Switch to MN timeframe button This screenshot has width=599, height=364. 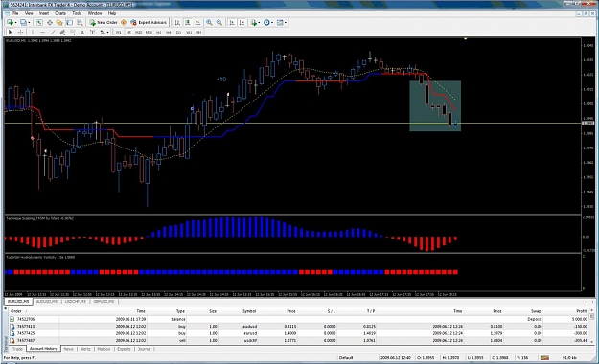pos(198,32)
